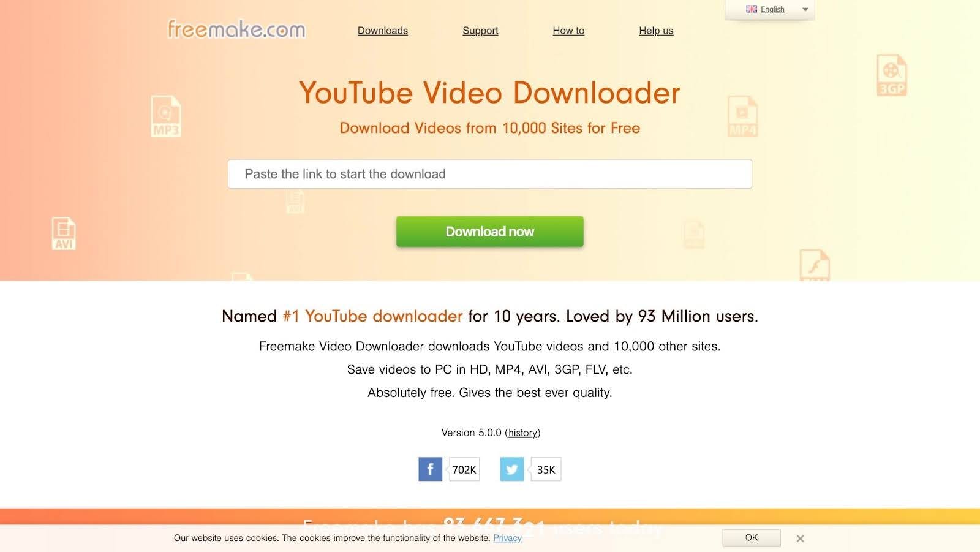Image resolution: width=980 pixels, height=552 pixels.
Task: Go to the How to page
Action: (x=568, y=31)
